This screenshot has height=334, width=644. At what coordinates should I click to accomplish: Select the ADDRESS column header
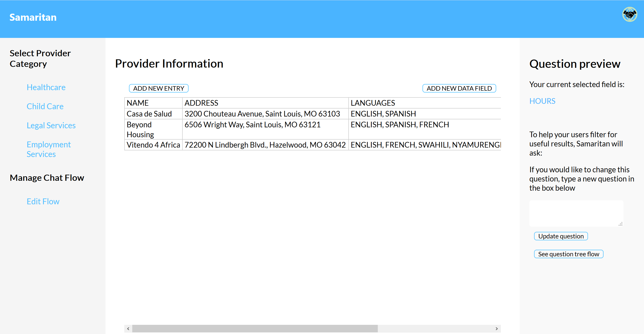click(x=201, y=103)
